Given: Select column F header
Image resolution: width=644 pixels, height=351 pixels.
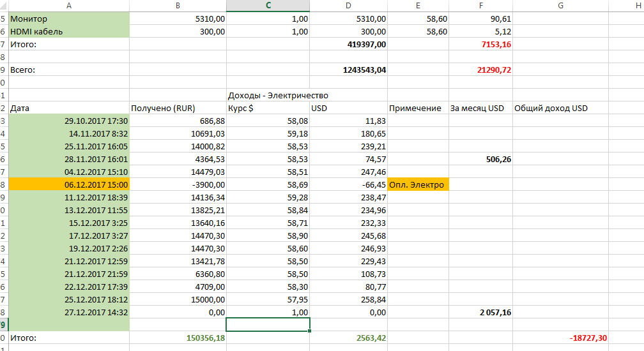Looking at the screenshot, I should [x=480, y=6].
